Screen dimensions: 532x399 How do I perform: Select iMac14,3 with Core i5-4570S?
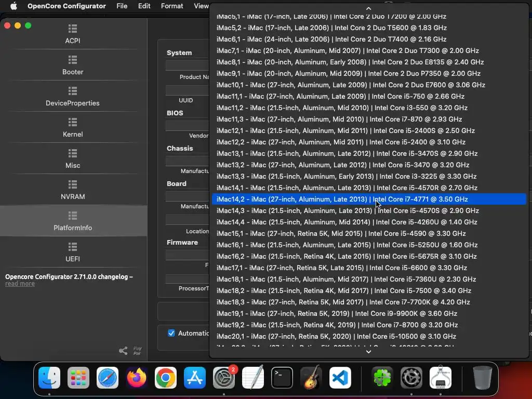tap(369, 211)
